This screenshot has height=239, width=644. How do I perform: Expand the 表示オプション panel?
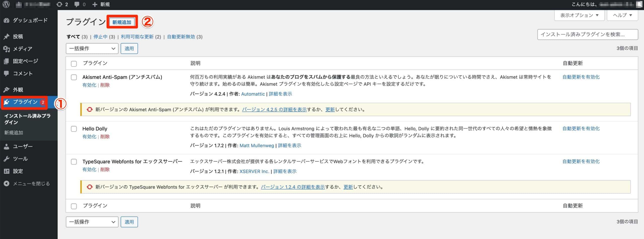(x=579, y=15)
